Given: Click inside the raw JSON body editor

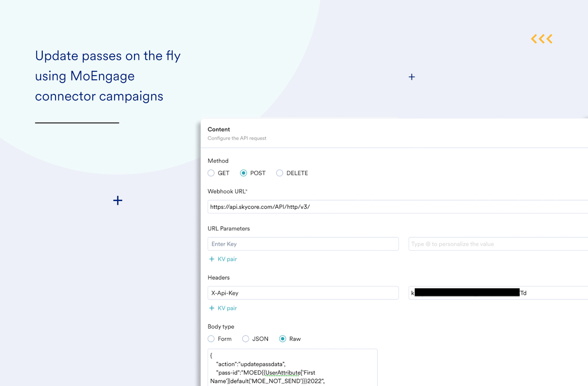Looking at the screenshot, I should point(293,367).
